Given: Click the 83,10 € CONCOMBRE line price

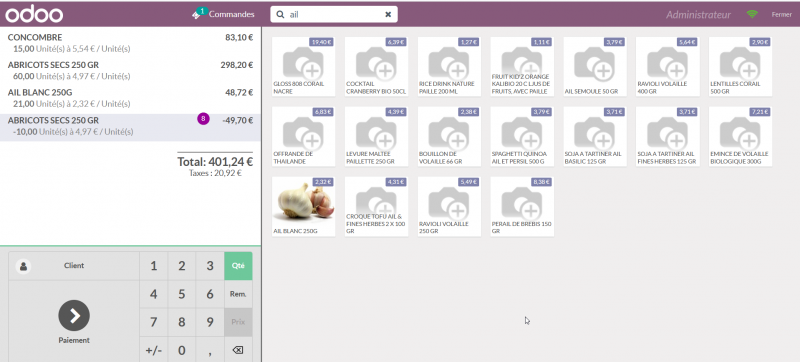Looking at the screenshot, I should pyautogui.click(x=239, y=37).
